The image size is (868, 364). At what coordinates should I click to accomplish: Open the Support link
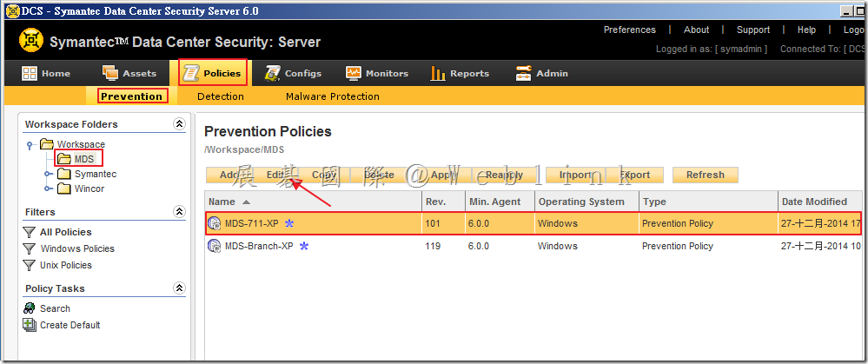tap(752, 30)
